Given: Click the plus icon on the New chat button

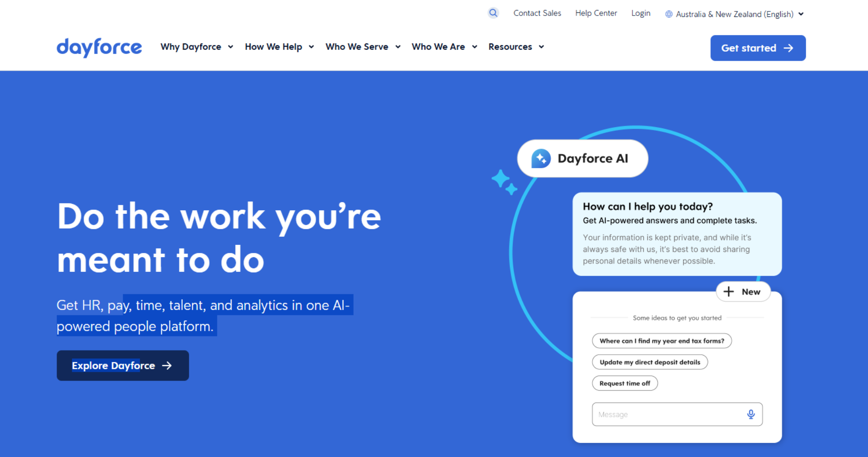Looking at the screenshot, I should 729,291.
